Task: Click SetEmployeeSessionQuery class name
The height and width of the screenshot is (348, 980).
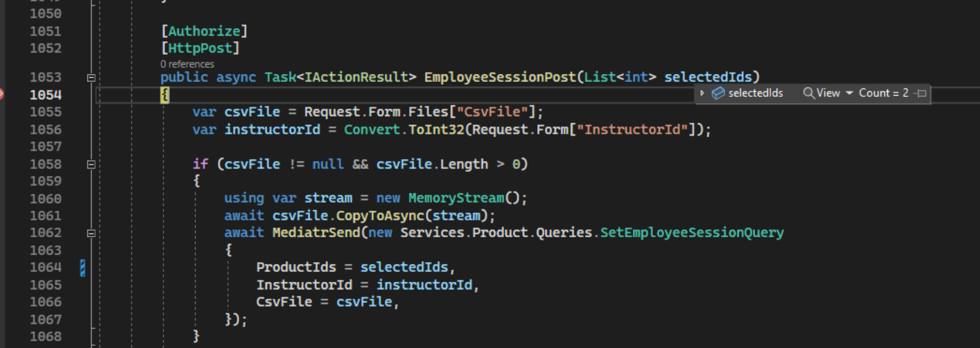Action: pyautogui.click(x=692, y=233)
